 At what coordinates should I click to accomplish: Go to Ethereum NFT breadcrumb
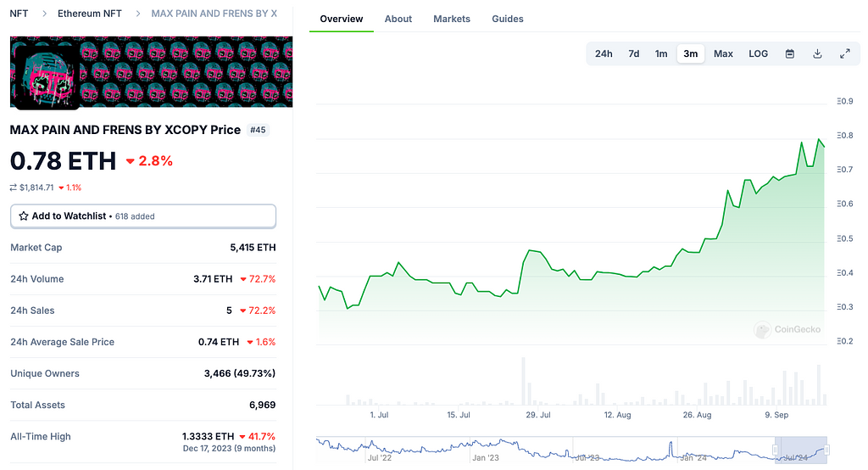(x=89, y=14)
